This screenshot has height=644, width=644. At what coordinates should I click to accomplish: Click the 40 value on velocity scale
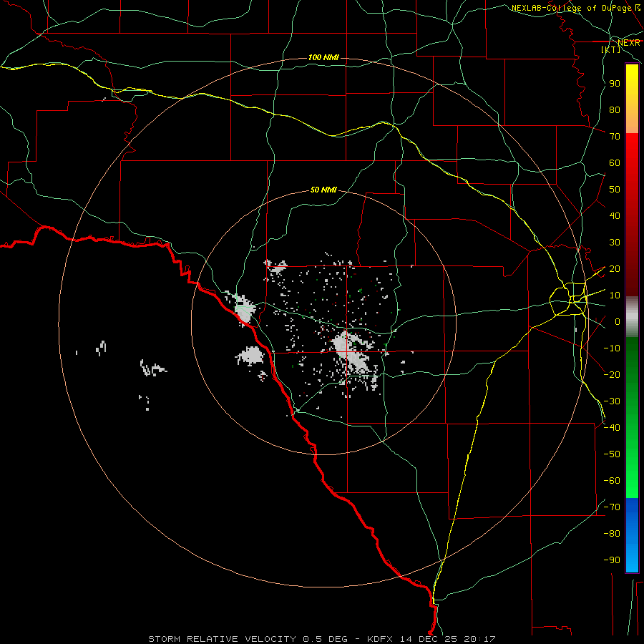[615, 216]
